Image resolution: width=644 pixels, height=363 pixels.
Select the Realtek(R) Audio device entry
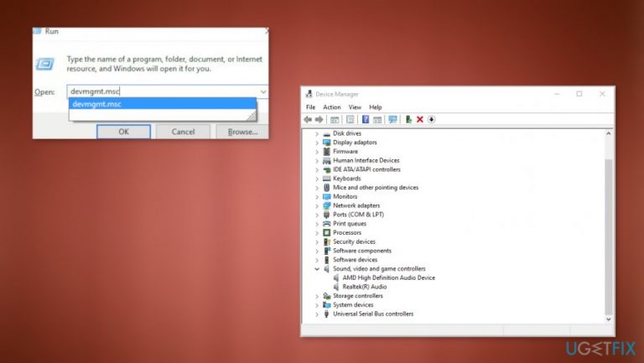point(365,287)
